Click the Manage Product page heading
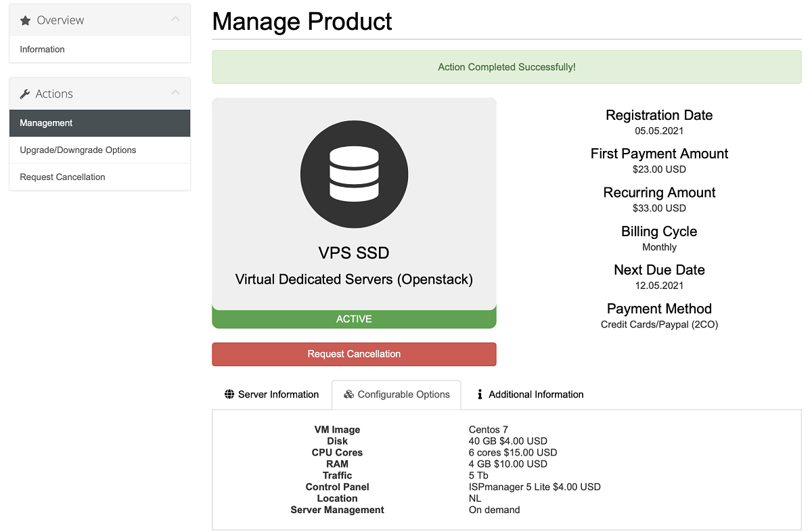This screenshot has width=812, height=532. click(302, 22)
